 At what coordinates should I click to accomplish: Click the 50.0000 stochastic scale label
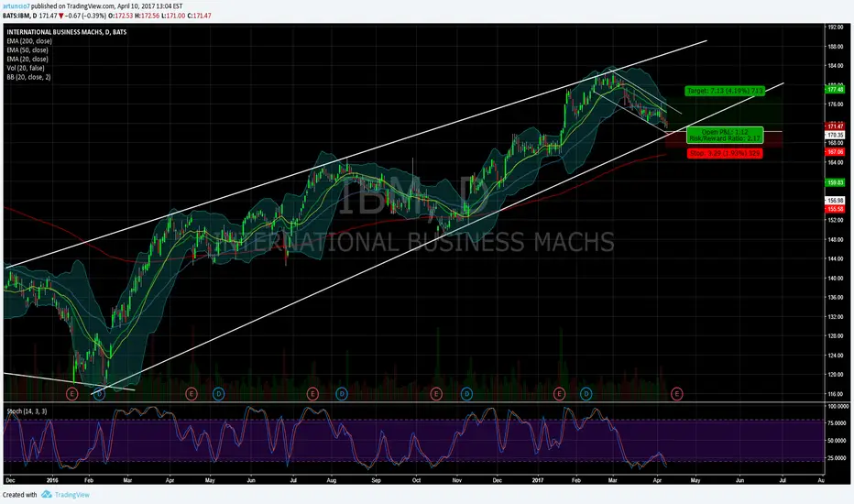click(x=838, y=441)
